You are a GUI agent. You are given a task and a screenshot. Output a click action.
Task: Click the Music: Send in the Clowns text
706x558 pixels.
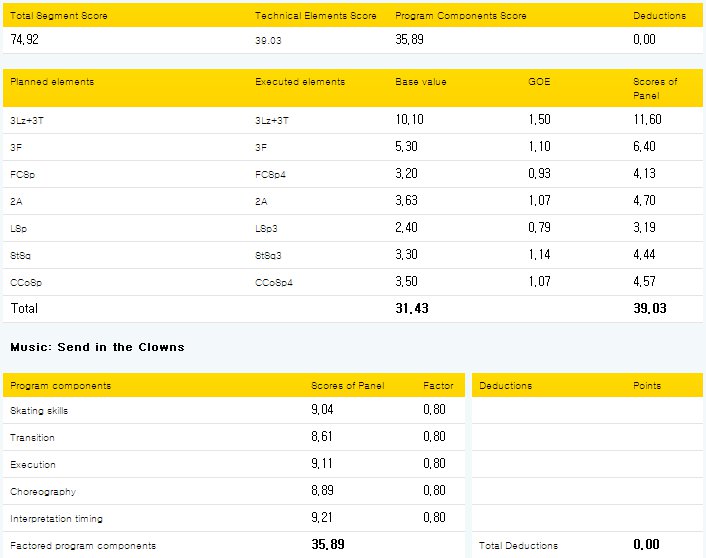(x=97, y=347)
